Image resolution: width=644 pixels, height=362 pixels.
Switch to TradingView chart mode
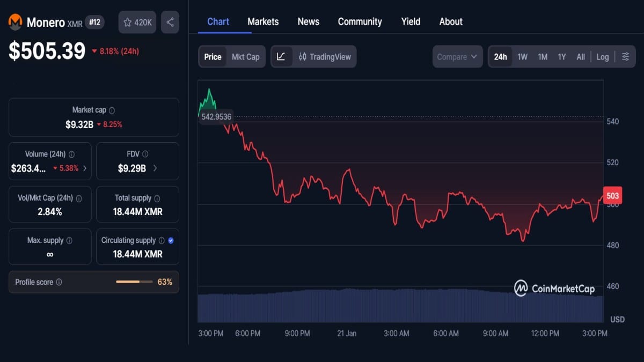pyautogui.click(x=325, y=57)
